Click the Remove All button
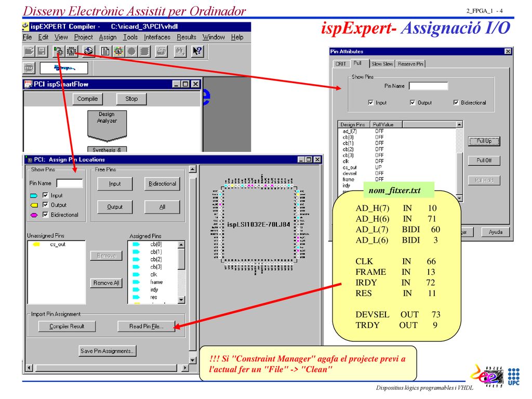 click(106, 283)
